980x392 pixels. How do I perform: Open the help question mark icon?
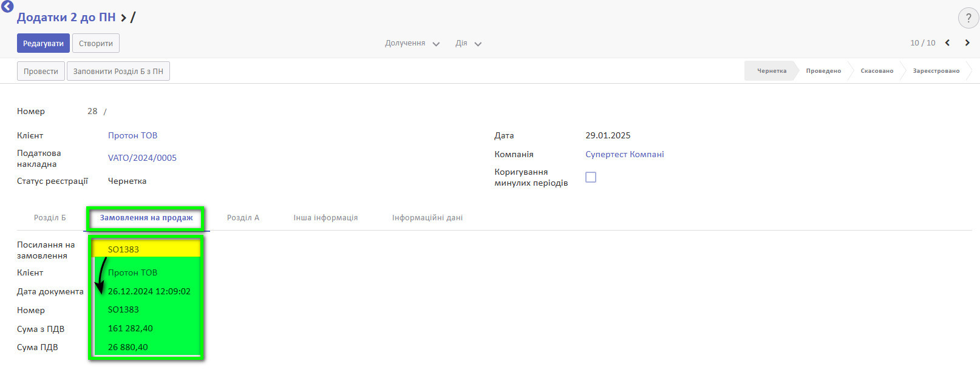968,18
